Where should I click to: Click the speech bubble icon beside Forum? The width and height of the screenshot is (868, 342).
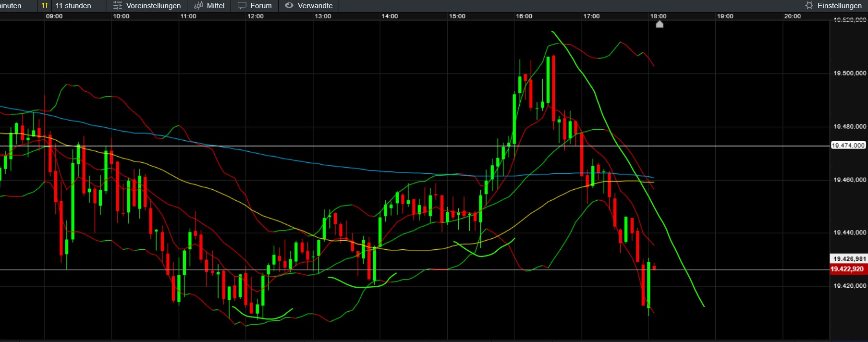click(x=242, y=6)
